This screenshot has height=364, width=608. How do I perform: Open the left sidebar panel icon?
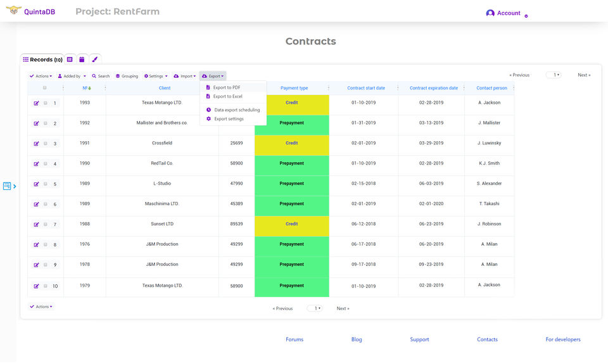point(8,186)
